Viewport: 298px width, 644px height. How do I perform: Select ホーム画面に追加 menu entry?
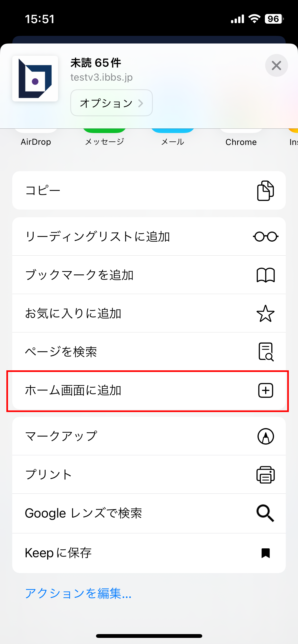pos(73,390)
